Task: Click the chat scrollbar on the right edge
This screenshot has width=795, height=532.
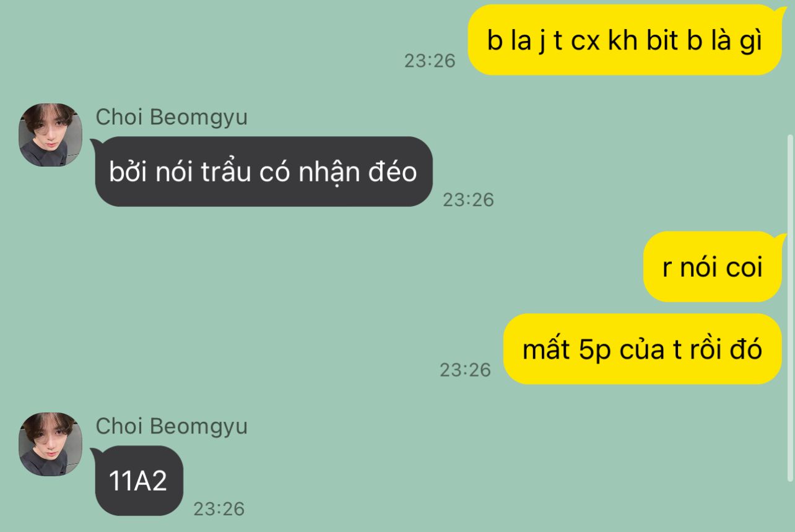Action: (x=789, y=307)
